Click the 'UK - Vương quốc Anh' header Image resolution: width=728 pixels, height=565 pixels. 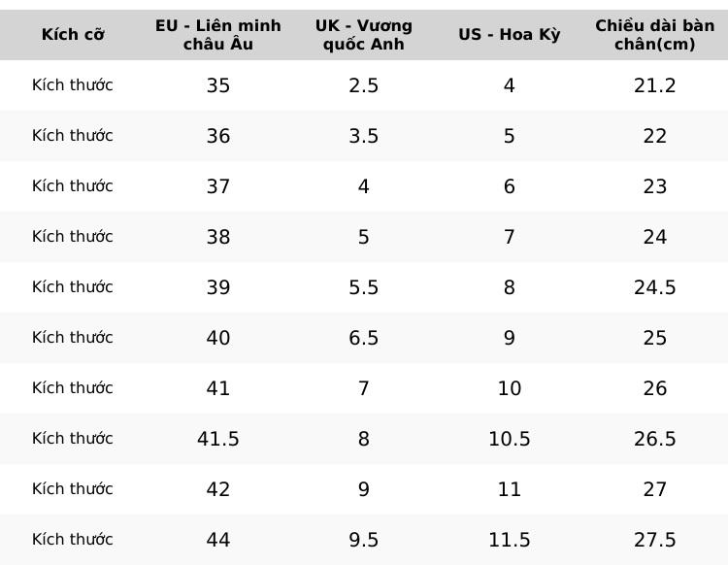click(364, 35)
